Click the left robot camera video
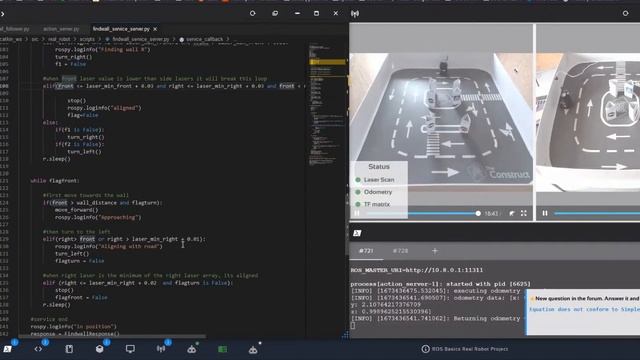 [441, 118]
